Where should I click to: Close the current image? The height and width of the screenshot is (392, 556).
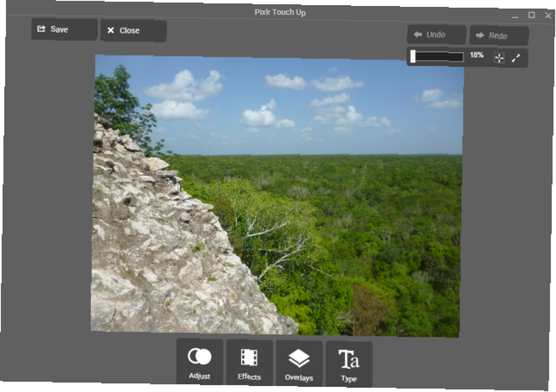coord(133,31)
